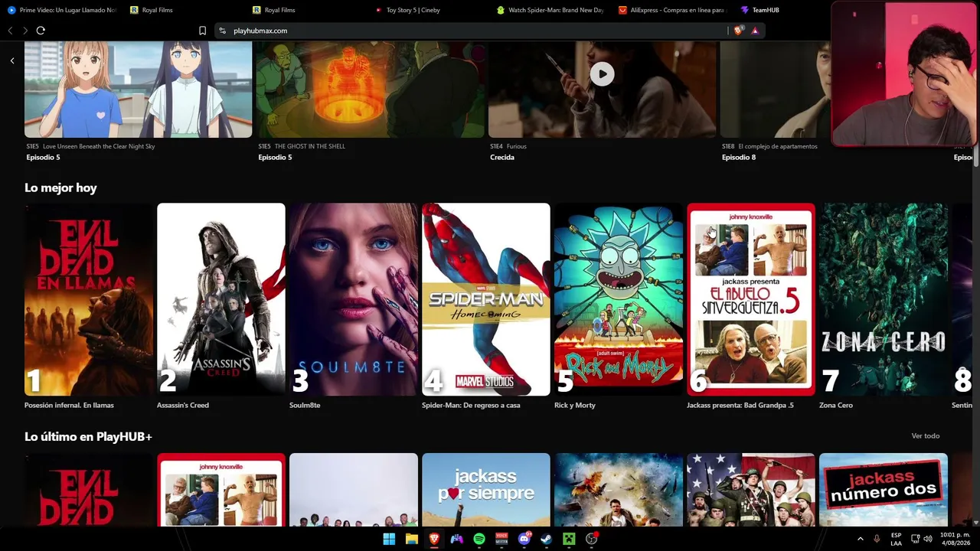
Task: Click the 'Soulm8te' title below the poster
Action: click(x=305, y=406)
